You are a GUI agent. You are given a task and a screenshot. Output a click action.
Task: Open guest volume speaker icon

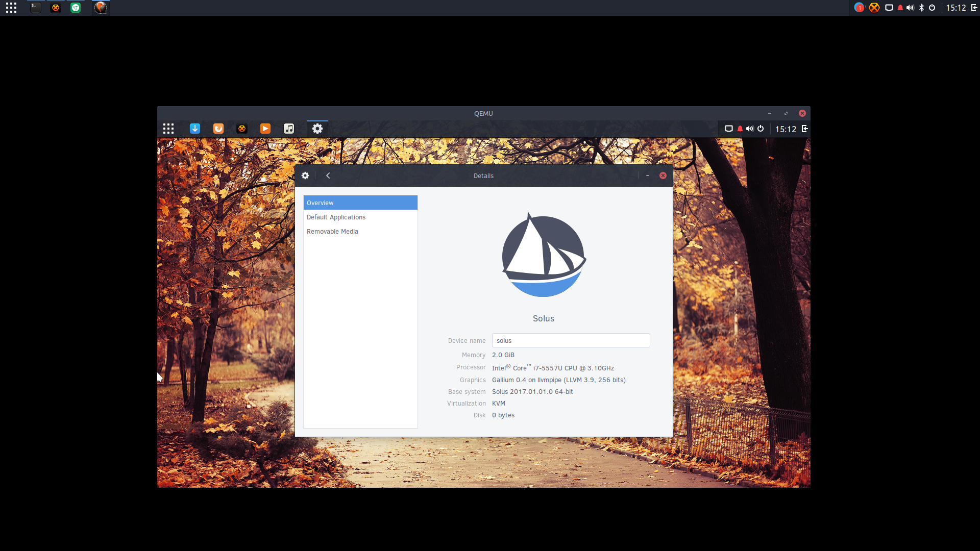[750, 129]
